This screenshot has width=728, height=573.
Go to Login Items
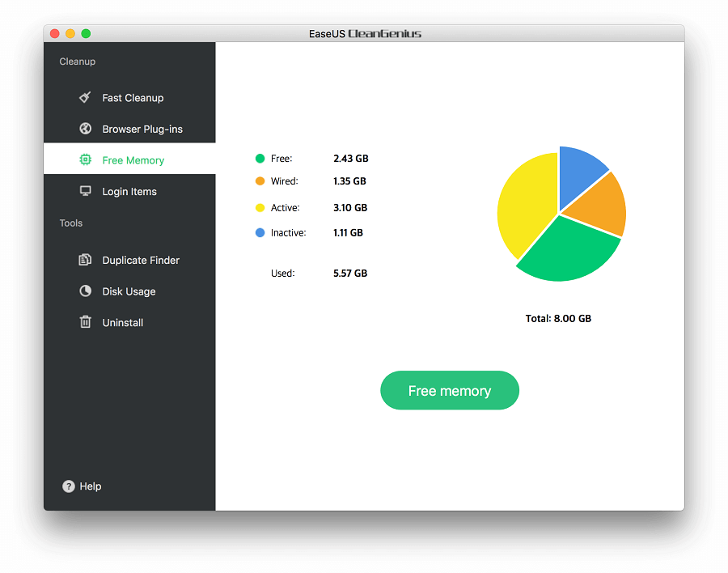(x=129, y=192)
